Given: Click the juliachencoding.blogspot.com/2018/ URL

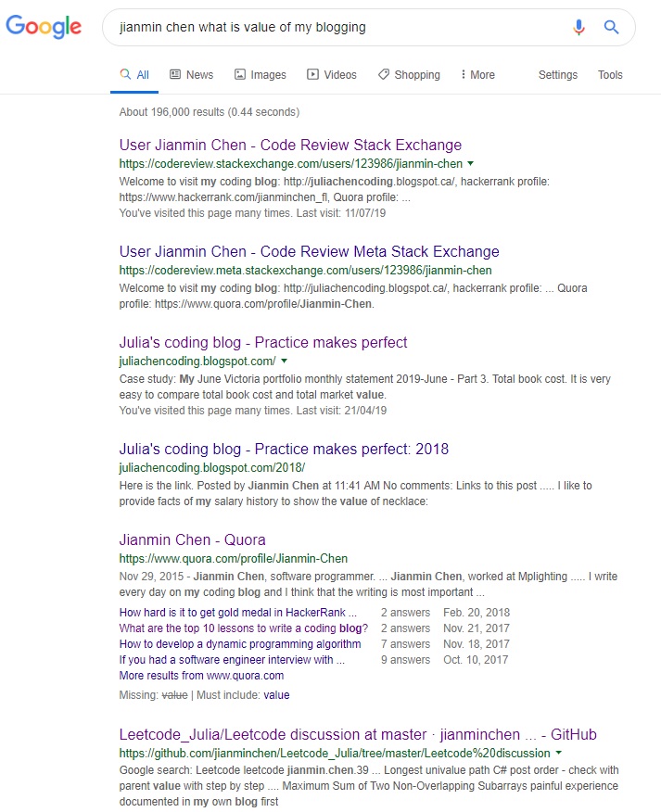Looking at the screenshot, I should 212,467.
